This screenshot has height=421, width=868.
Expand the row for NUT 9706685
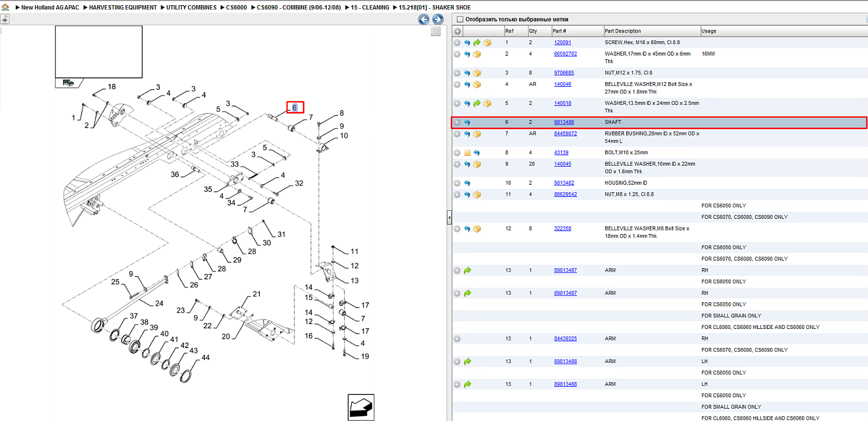pyautogui.click(x=457, y=74)
